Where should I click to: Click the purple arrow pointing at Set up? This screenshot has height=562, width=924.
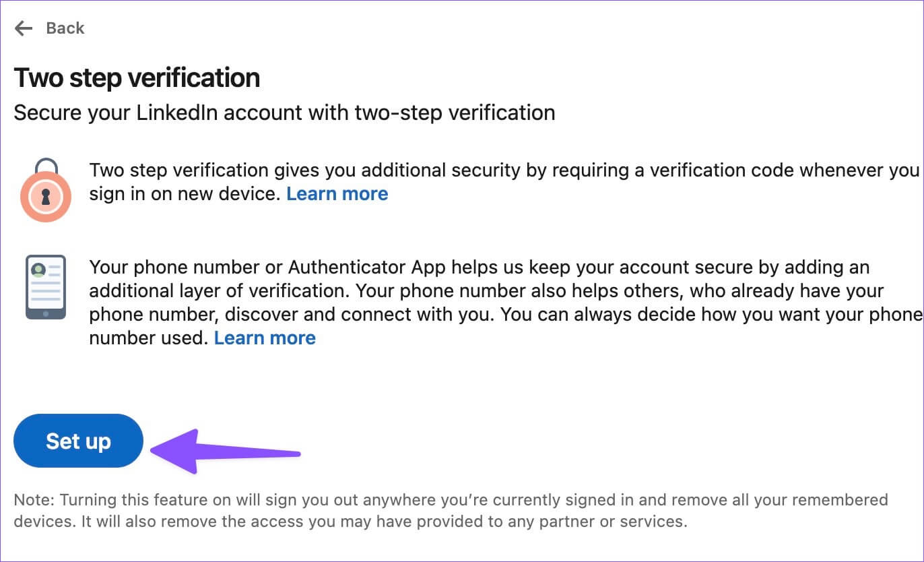click(x=226, y=451)
